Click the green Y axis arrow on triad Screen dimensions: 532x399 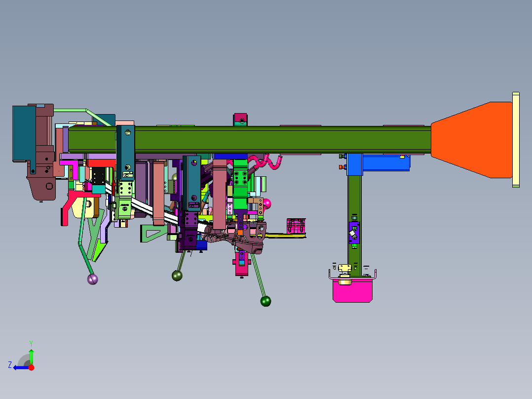[x=31, y=356]
